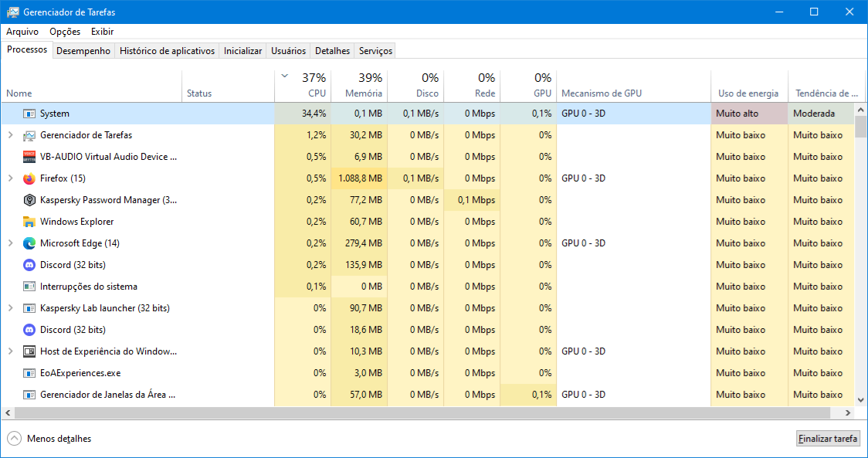Click the sort arrow above the CPU column
The height and width of the screenshot is (458, 868).
pos(284,76)
